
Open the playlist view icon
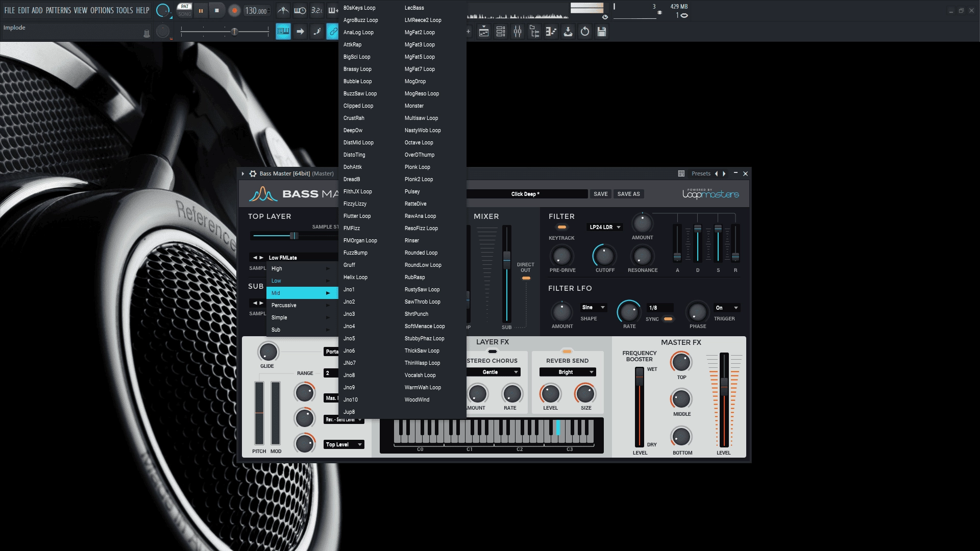484,32
